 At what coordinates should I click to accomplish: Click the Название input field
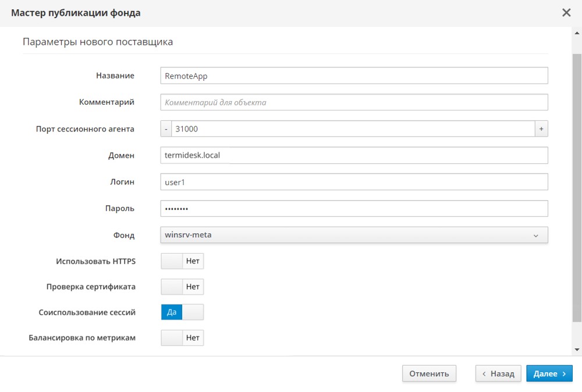(353, 76)
